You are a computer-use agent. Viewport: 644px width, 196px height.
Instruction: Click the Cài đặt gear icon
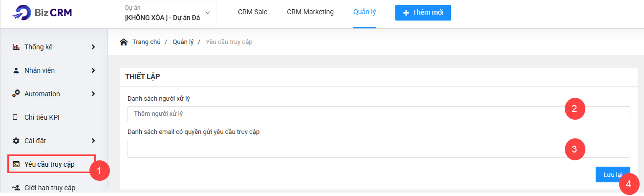(16, 141)
